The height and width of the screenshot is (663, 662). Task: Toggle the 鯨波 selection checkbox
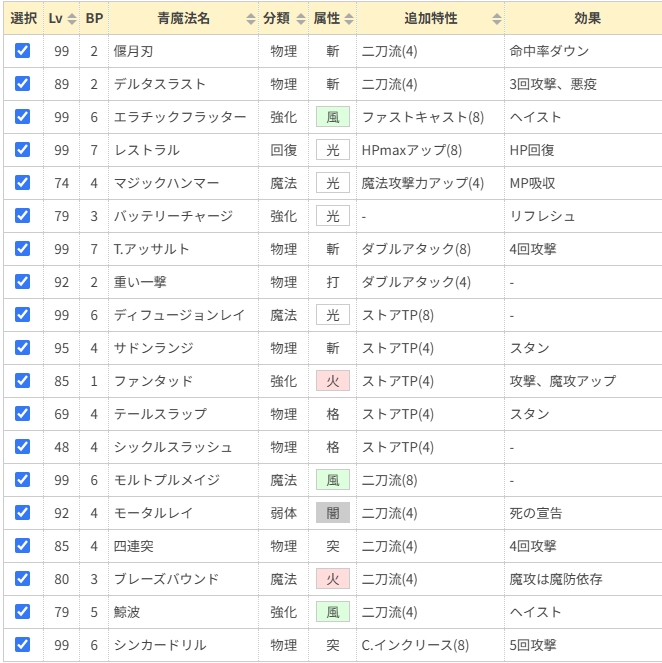pyautogui.click(x=23, y=612)
